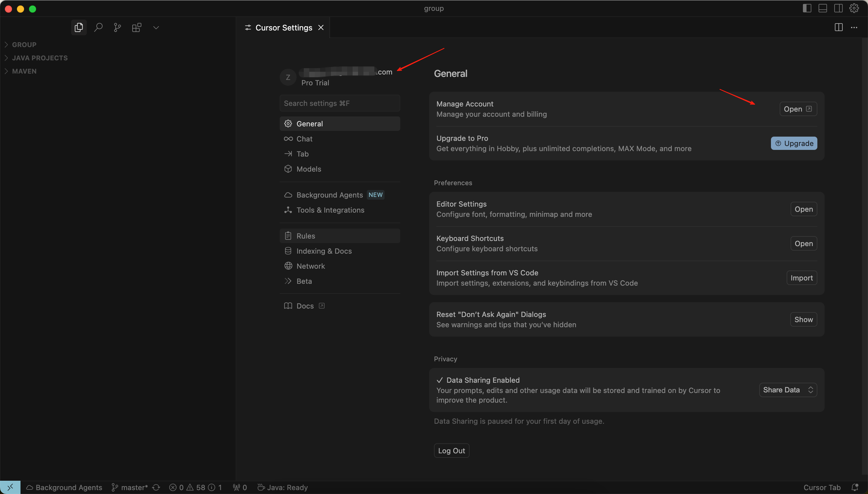The height and width of the screenshot is (494, 868).
Task: Open the Beta settings section
Action: pyautogui.click(x=340, y=281)
